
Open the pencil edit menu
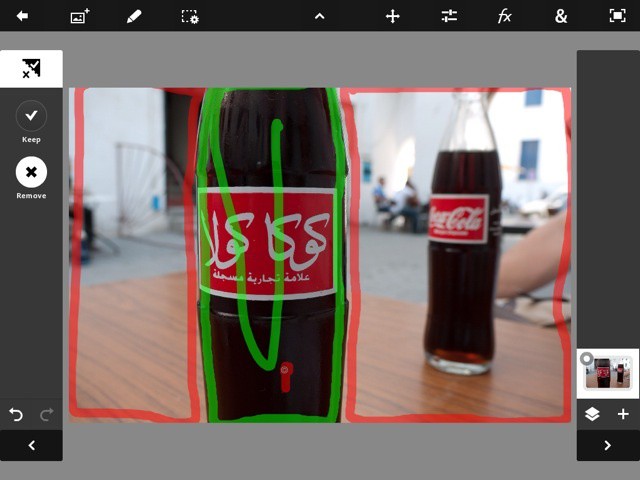134,16
